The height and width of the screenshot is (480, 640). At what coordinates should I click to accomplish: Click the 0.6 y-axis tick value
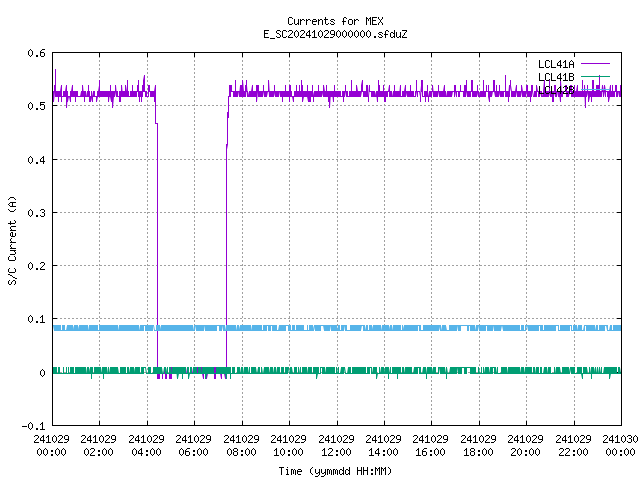pos(36,53)
